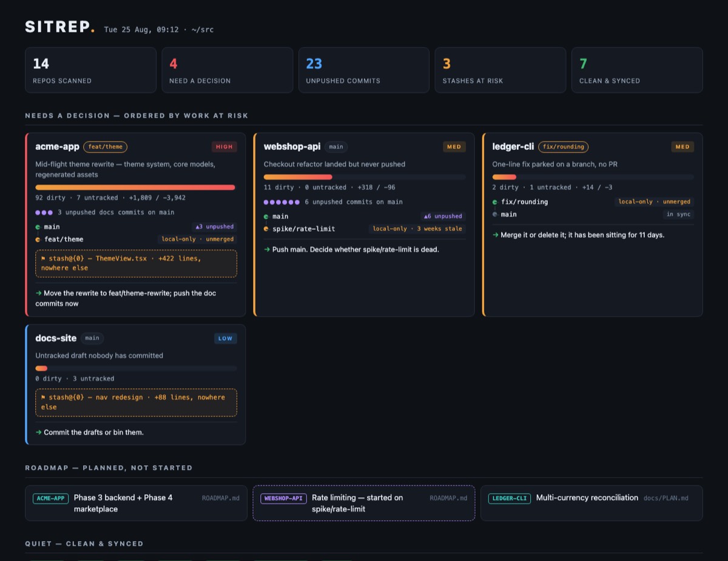Click arrow icon before 'Commit the drafts'
This screenshot has height=561, width=728.
[x=38, y=432]
